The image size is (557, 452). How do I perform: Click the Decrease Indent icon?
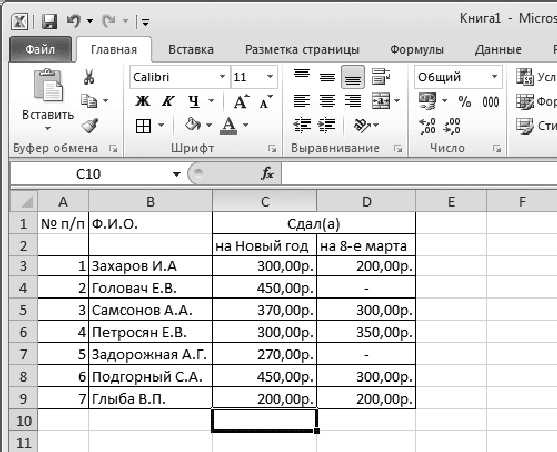pyautogui.click(x=302, y=125)
